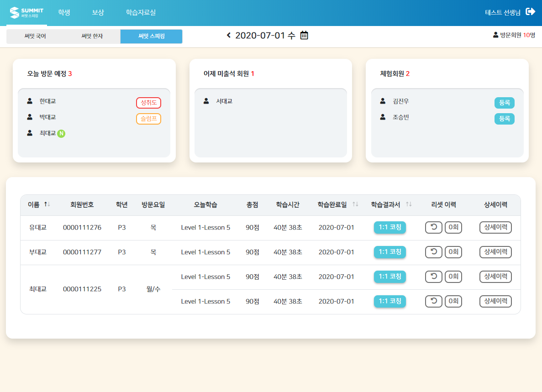Open the 보상 menu
The width and height of the screenshot is (542, 392).
click(98, 12)
